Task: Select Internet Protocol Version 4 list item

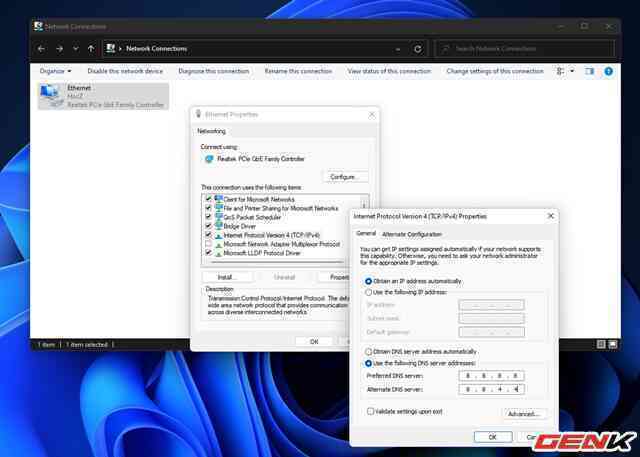Action: coord(271,235)
